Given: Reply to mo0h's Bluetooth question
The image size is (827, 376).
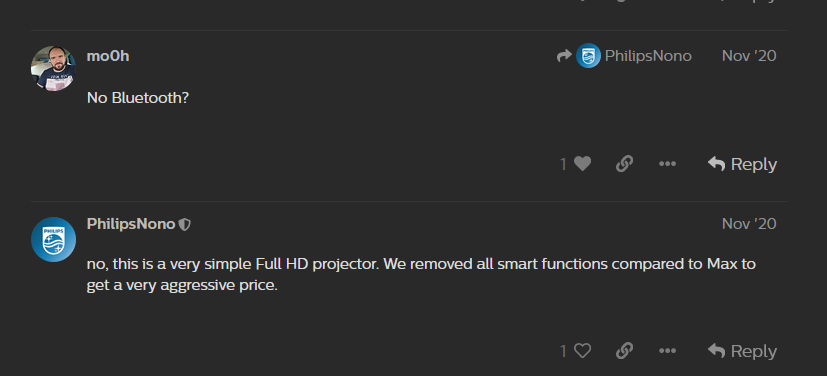Looking at the screenshot, I should 742,164.
